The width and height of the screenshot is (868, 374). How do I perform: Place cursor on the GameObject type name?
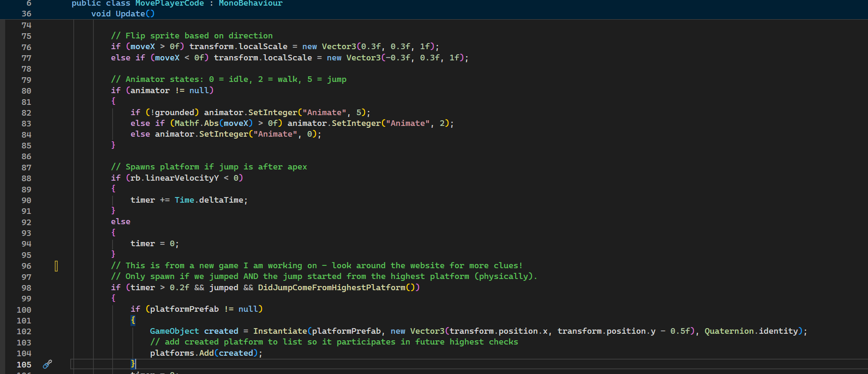(x=174, y=331)
